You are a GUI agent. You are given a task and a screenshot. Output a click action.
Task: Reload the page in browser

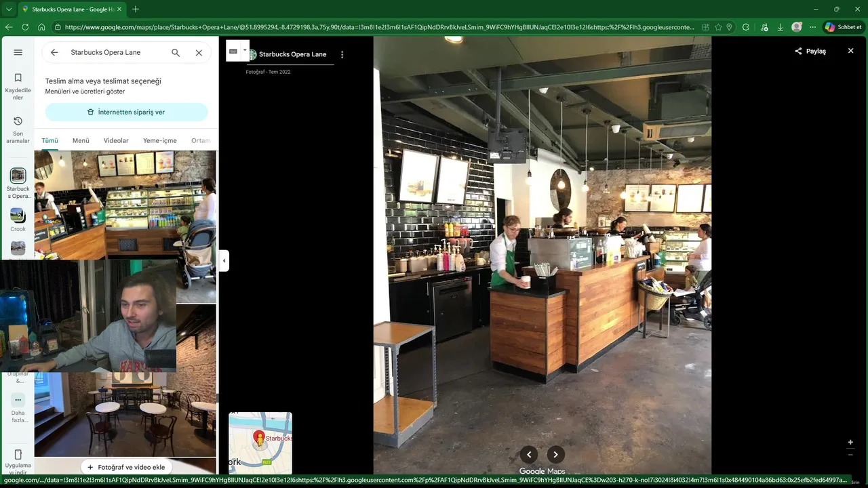25,27
